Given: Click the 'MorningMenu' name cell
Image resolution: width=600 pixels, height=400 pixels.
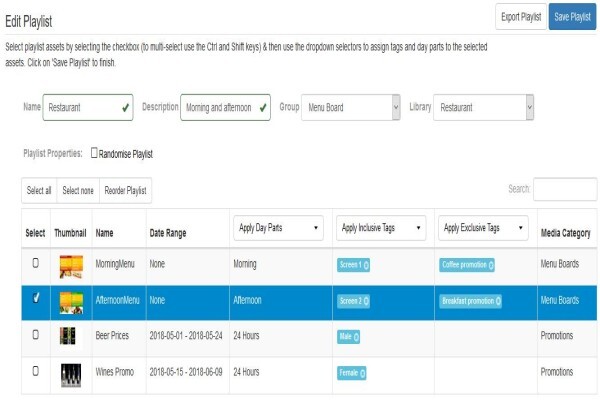Looking at the screenshot, I should [115, 264].
